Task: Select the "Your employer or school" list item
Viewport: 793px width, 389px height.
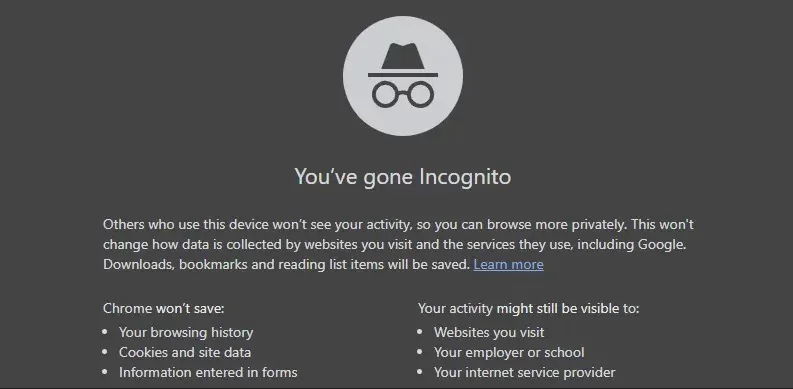Action: pyautogui.click(x=509, y=352)
